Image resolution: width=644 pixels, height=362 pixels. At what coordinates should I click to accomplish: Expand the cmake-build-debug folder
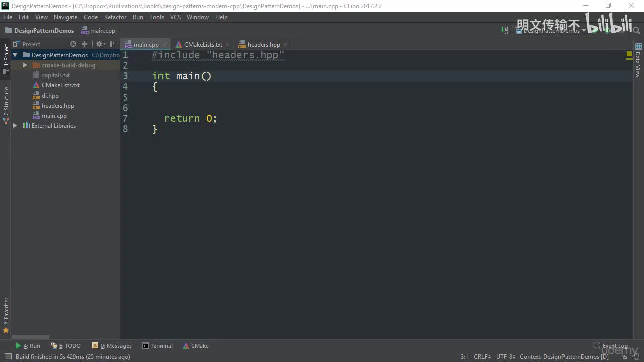25,65
